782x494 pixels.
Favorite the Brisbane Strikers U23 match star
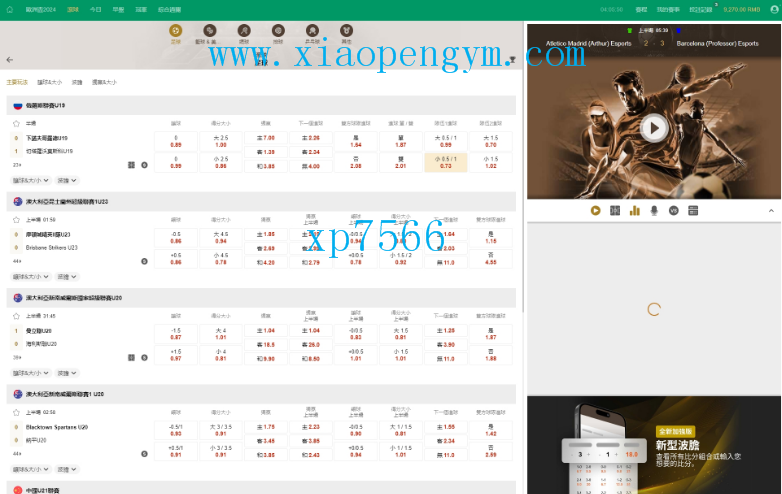click(x=16, y=219)
